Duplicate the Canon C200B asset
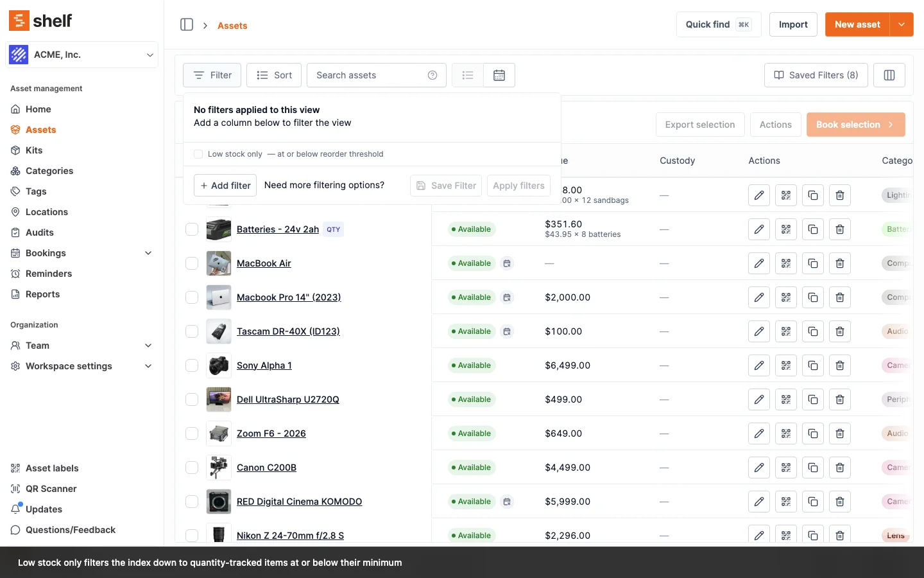Image resolution: width=924 pixels, height=578 pixels. [813, 468]
